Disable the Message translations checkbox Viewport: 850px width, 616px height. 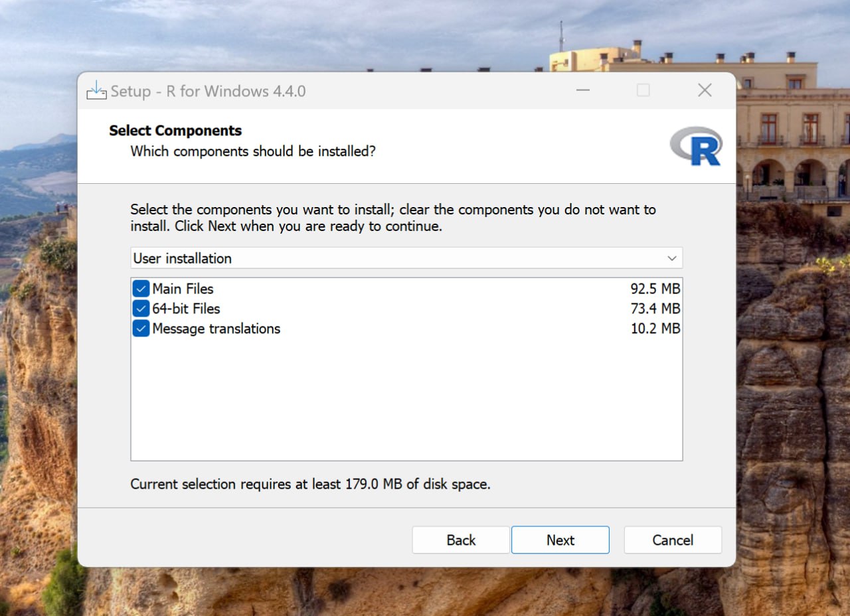141,329
